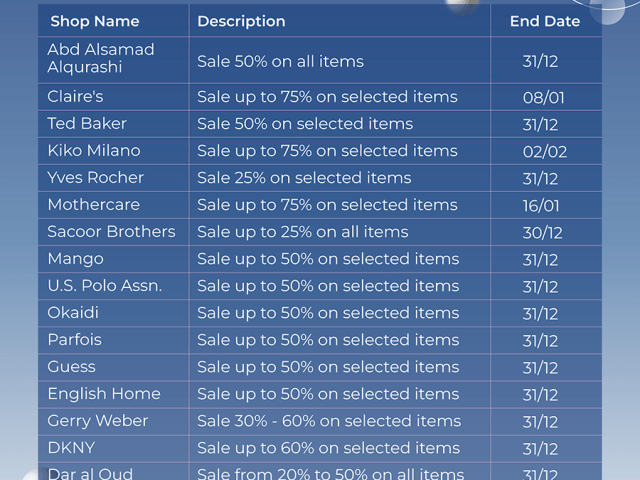Click the Mothercare shop name
This screenshot has height=480, width=640.
(93, 204)
